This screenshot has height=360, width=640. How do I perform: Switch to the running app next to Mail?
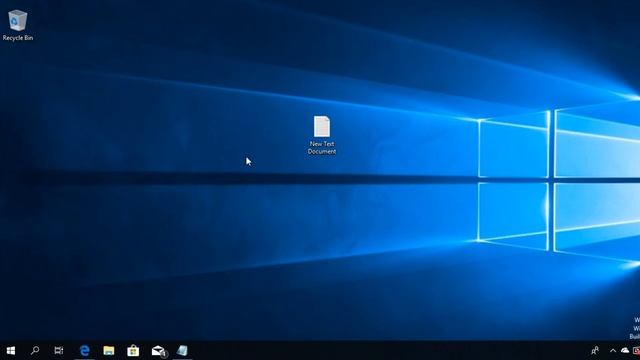pyautogui.click(x=182, y=351)
